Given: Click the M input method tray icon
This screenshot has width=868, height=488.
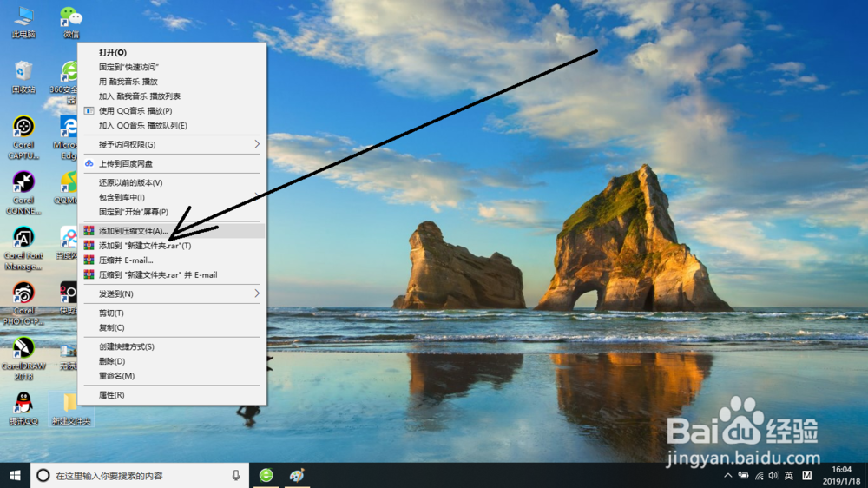Looking at the screenshot, I should pyautogui.click(x=807, y=475).
